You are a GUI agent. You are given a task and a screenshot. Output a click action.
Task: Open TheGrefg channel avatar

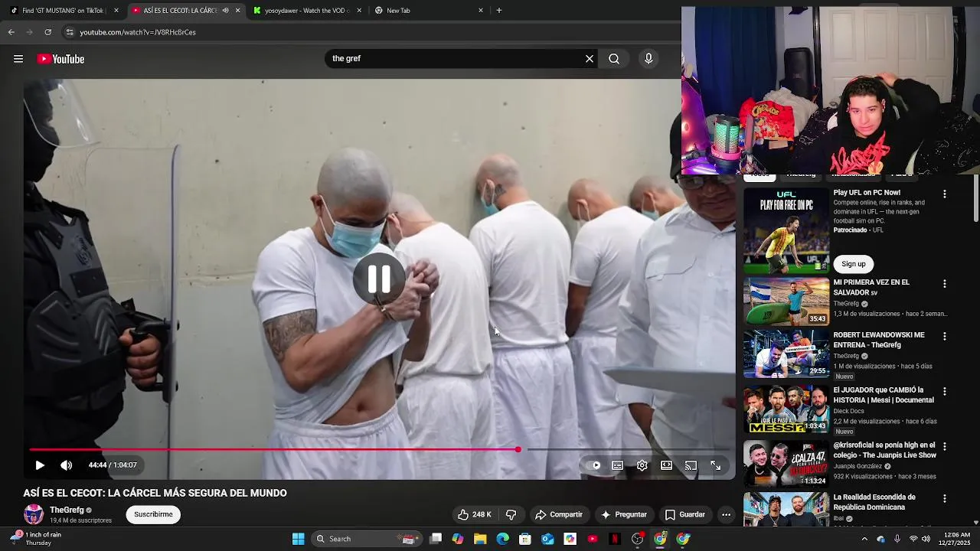[x=34, y=514]
